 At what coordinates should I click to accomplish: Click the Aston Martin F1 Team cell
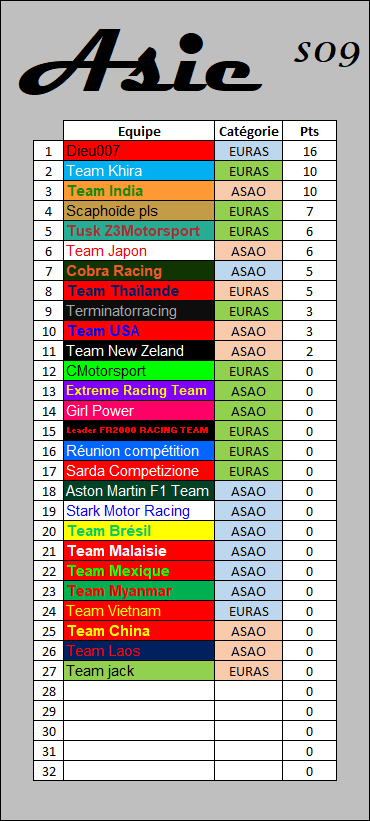pyautogui.click(x=139, y=491)
